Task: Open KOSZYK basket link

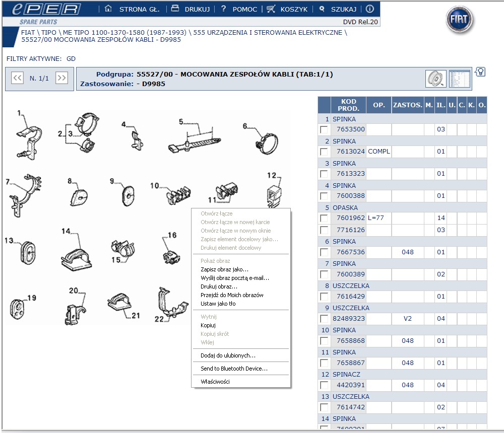Action: click(x=294, y=10)
